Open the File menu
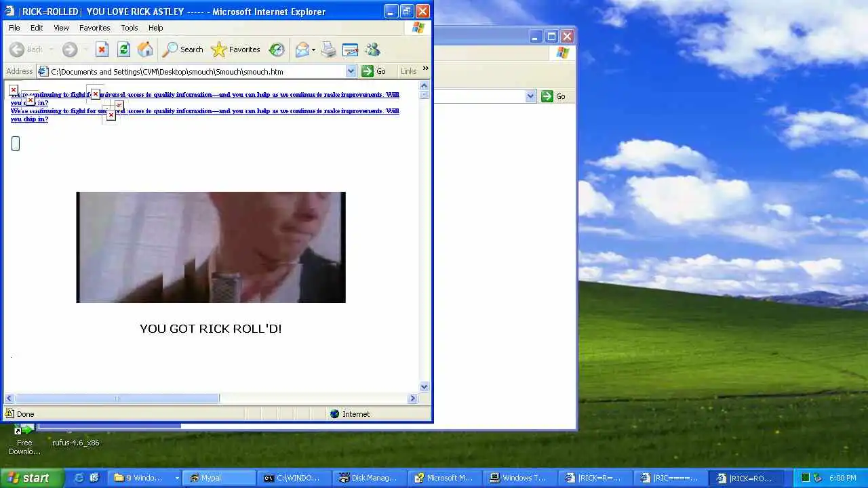Viewport: 868px width, 488px height. point(14,28)
